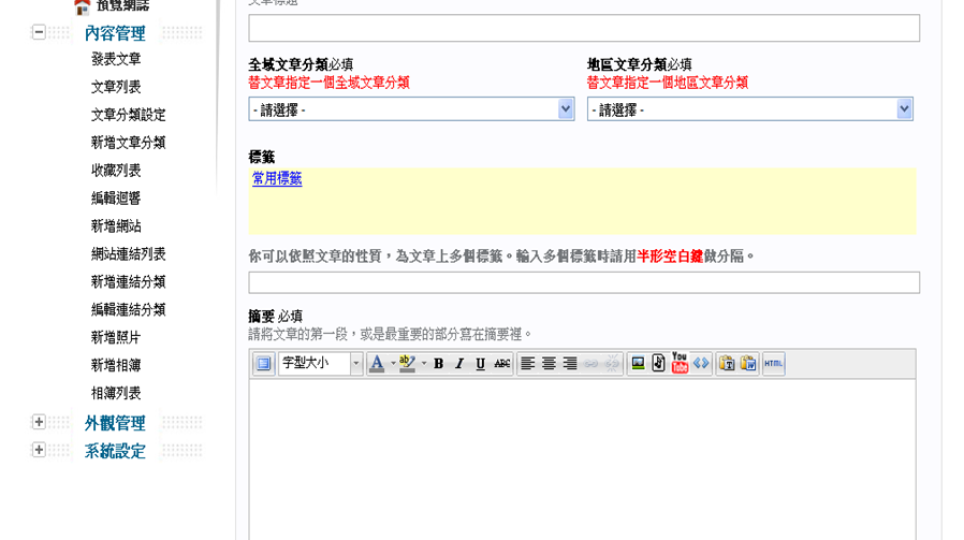Open 文章列表 in the sidebar
The height and width of the screenshot is (540, 964).
click(116, 87)
